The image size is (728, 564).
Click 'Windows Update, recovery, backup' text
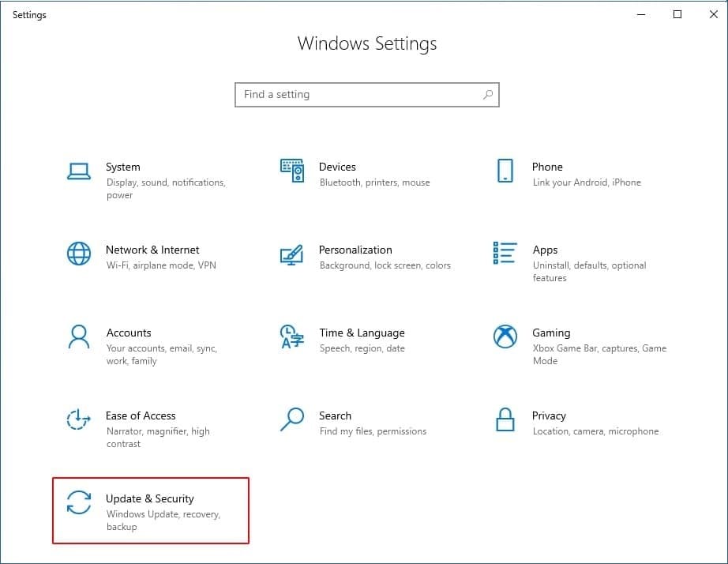[x=163, y=521]
